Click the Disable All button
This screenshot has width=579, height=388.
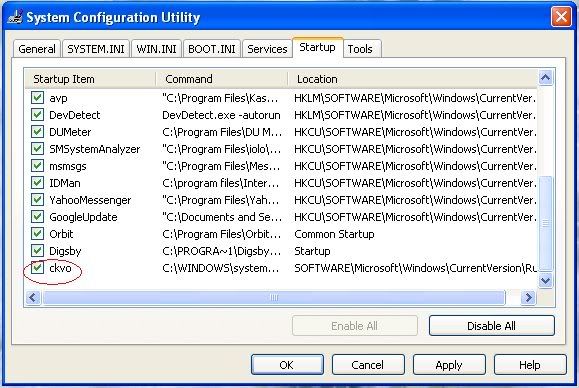(491, 326)
